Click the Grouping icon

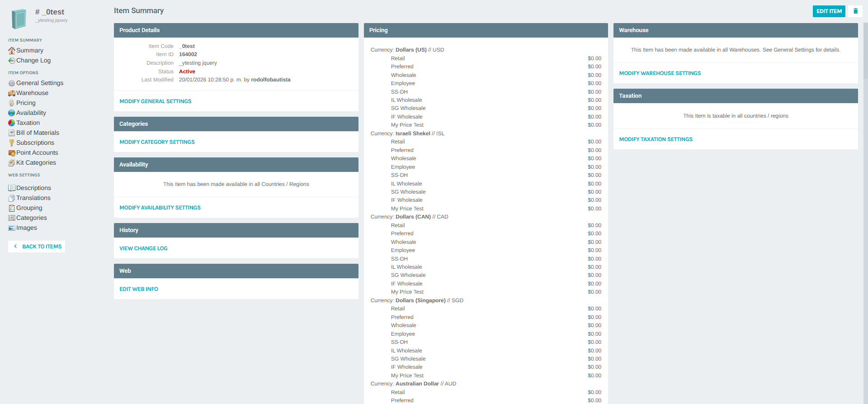click(x=12, y=208)
